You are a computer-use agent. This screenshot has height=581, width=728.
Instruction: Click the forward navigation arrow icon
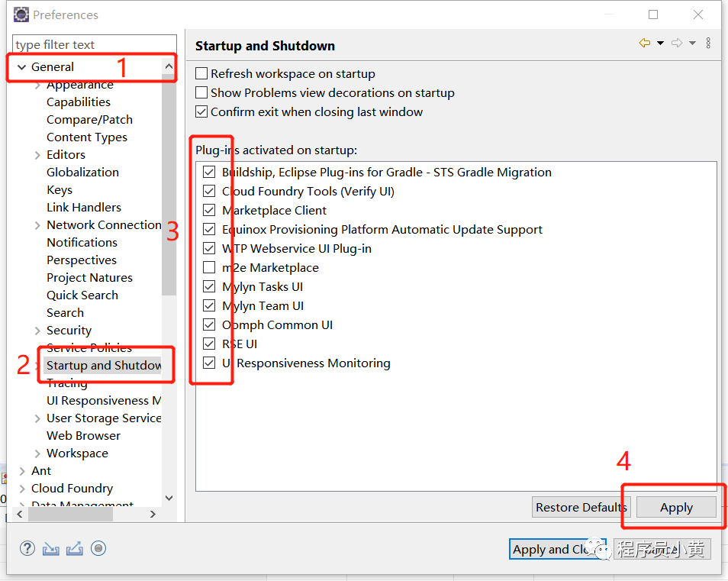tap(676, 44)
